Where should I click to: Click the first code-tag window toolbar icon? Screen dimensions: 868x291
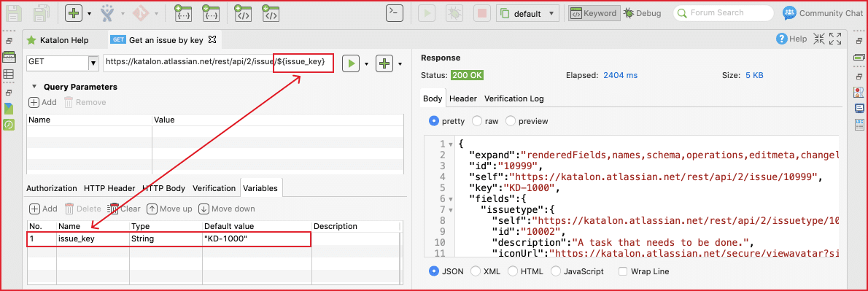point(242,13)
